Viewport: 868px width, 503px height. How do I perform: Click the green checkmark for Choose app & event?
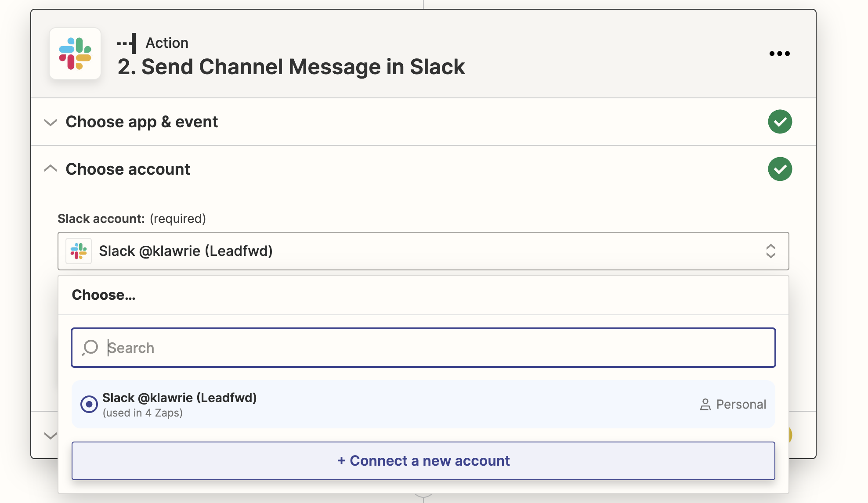point(780,122)
